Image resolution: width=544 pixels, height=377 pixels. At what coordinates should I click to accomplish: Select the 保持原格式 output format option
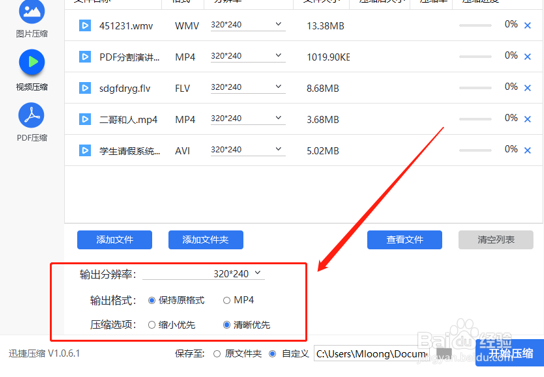(x=152, y=300)
